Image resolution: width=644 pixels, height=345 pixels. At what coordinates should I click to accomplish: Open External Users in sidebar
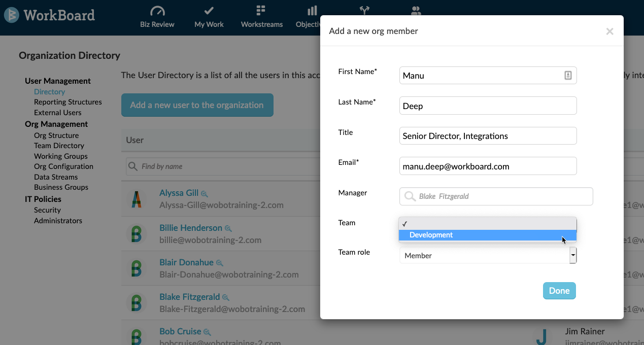click(x=58, y=113)
